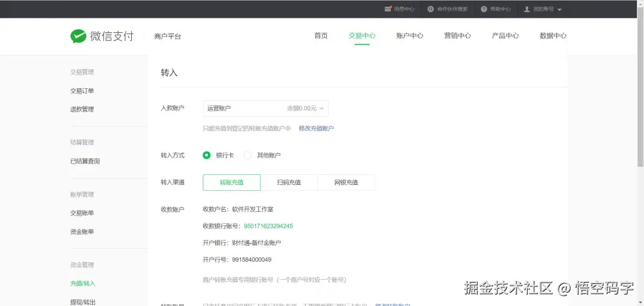
Task: Click the 修改充值账户 link
Action: click(316, 129)
